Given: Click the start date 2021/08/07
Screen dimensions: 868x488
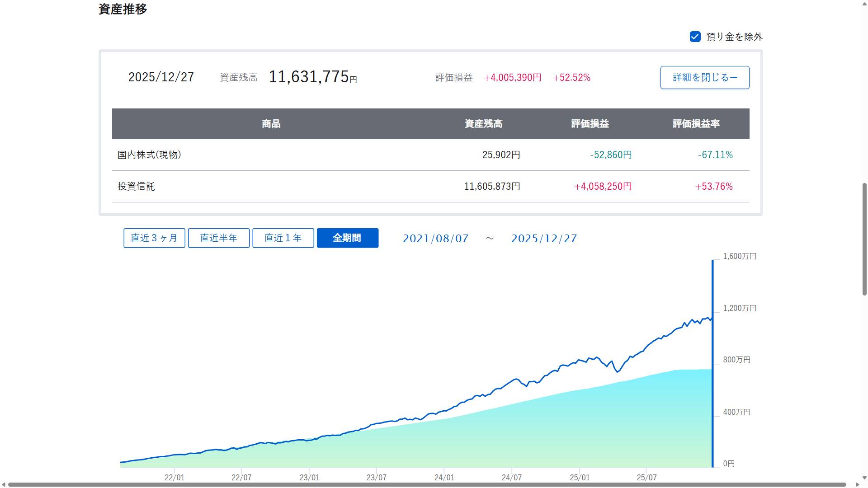Looking at the screenshot, I should (435, 239).
